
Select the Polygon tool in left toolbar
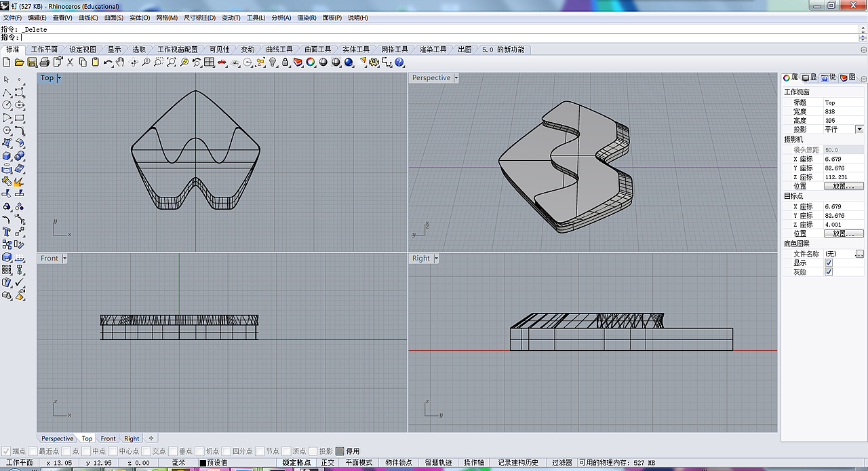(x=7, y=130)
